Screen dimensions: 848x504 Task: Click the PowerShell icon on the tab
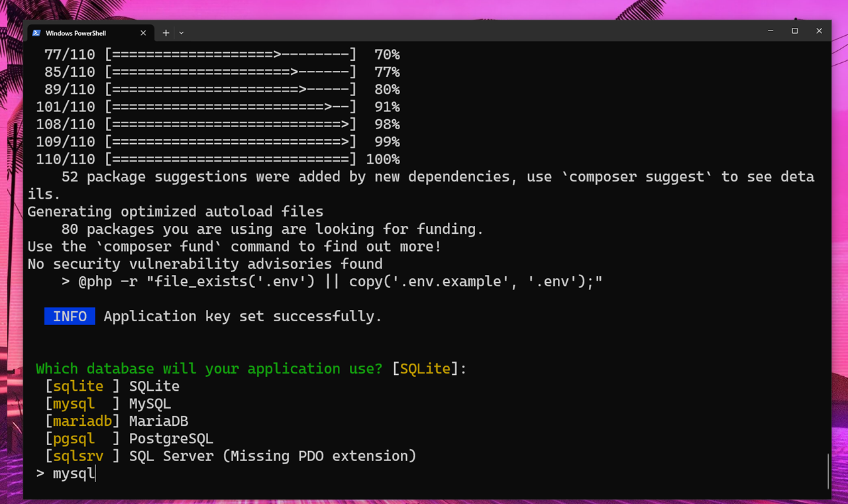click(36, 33)
